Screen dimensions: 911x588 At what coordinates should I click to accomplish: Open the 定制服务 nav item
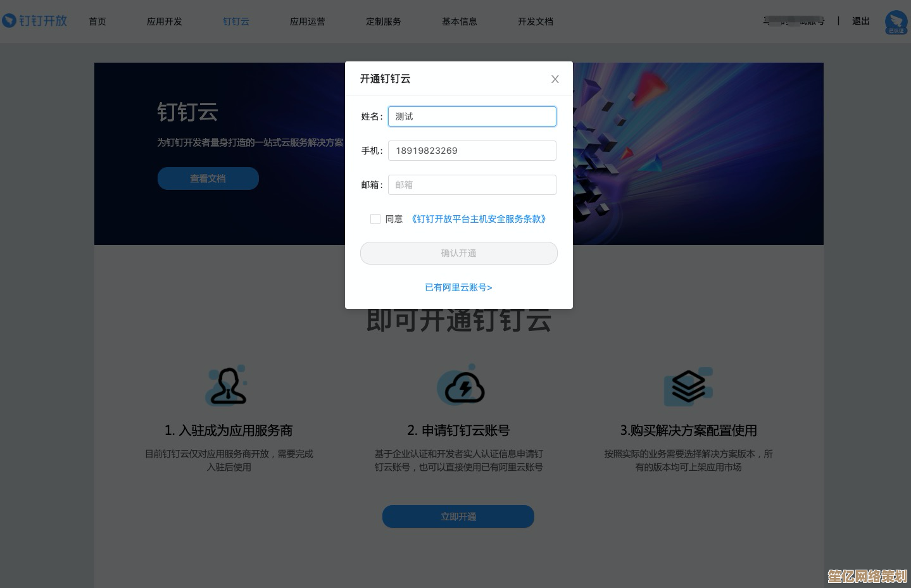point(384,22)
